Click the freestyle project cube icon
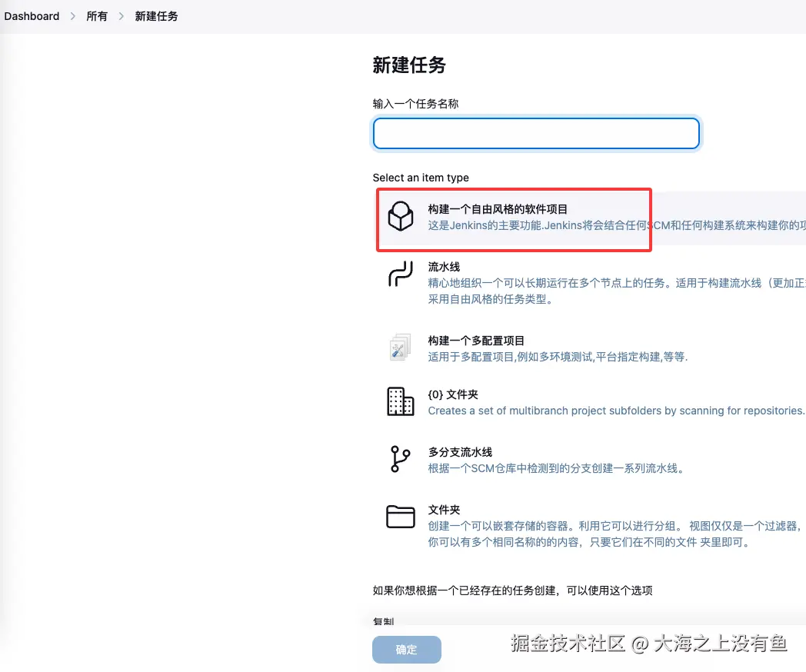806x672 pixels. (x=401, y=216)
